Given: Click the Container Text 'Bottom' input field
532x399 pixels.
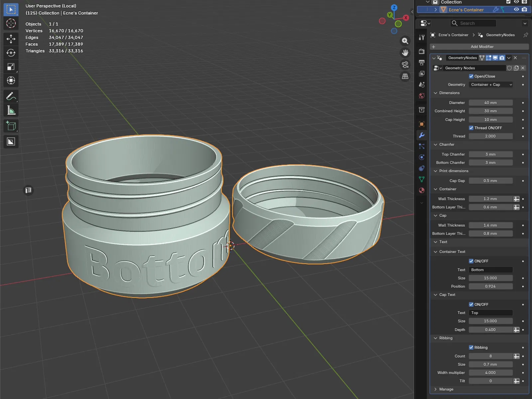Looking at the screenshot, I should [x=490, y=270].
